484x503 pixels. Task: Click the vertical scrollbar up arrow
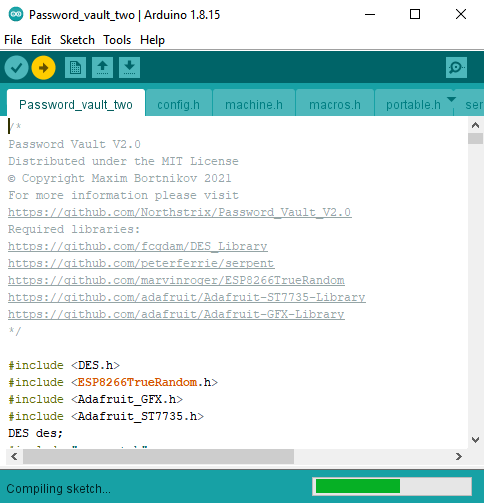point(475,125)
